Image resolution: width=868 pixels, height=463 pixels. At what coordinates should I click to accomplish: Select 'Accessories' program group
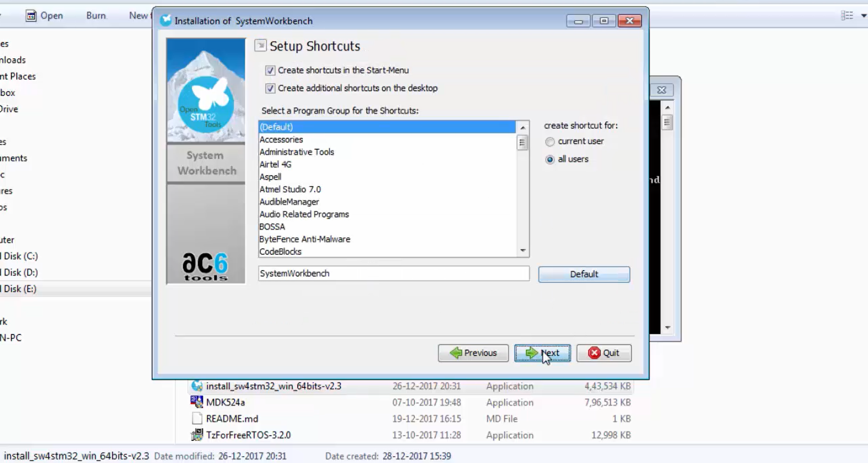pyautogui.click(x=387, y=139)
